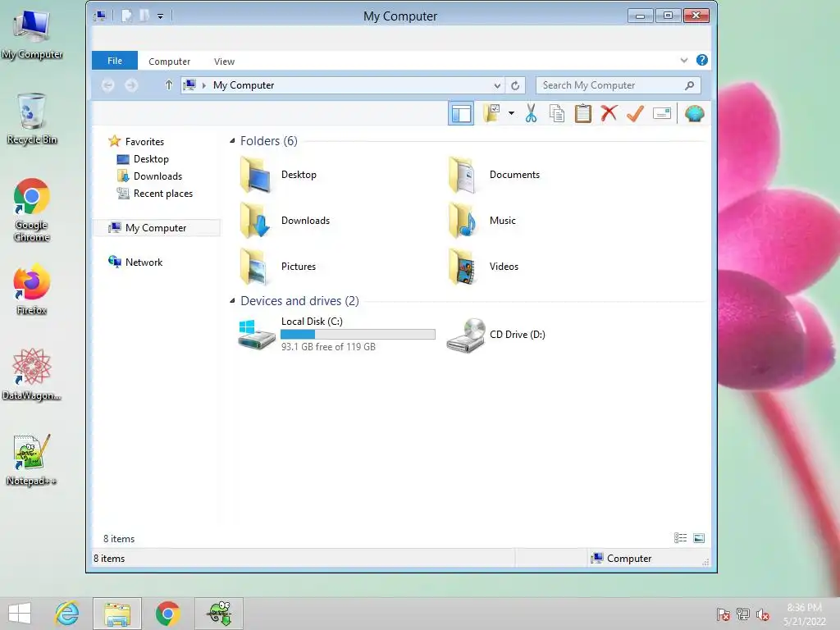The width and height of the screenshot is (840, 630).
Task: Select the Recycle Bin desktop icon
Action: (32, 119)
